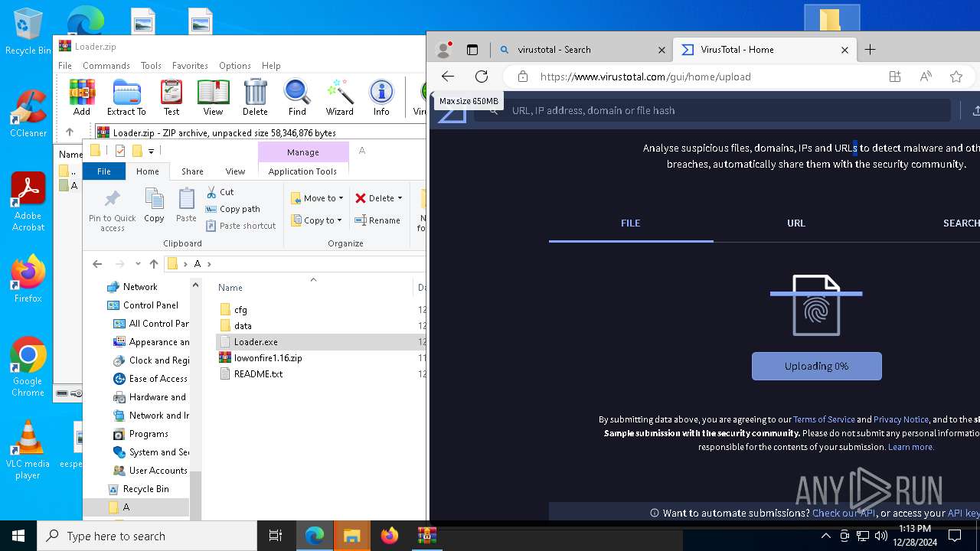Select Recycle Bin in Explorer navigation pane
980x551 pixels.
145,489
